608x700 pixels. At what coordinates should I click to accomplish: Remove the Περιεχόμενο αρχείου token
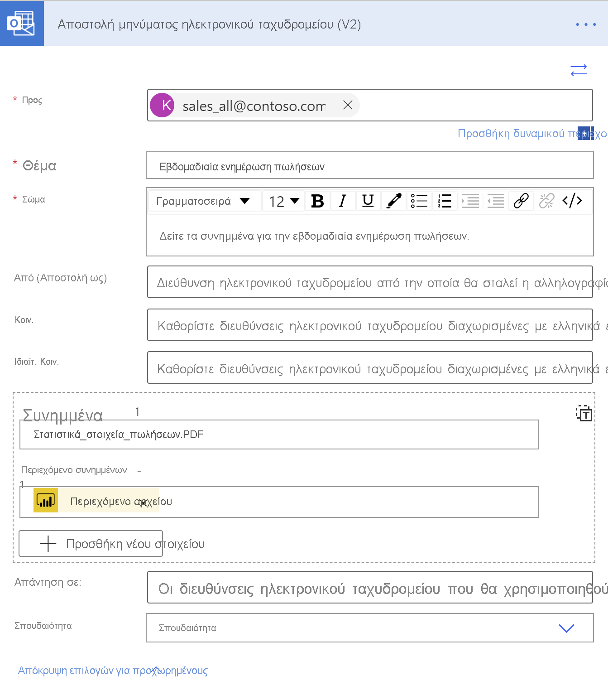(x=144, y=503)
